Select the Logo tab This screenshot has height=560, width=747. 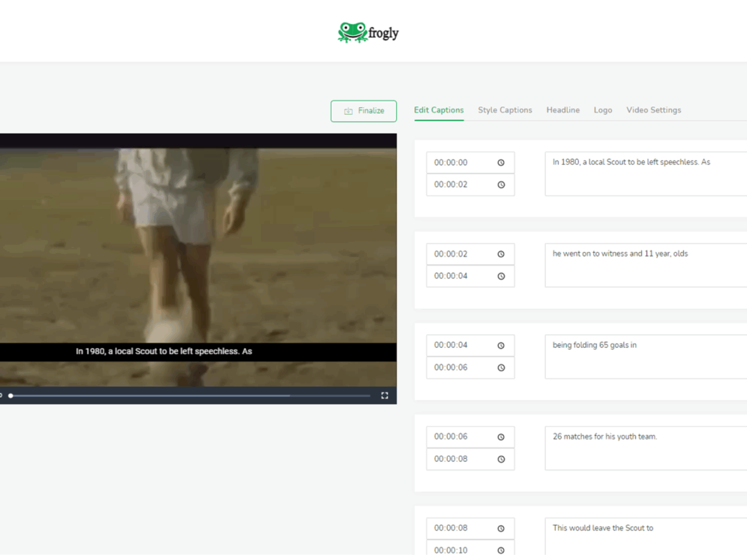tap(603, 110)
